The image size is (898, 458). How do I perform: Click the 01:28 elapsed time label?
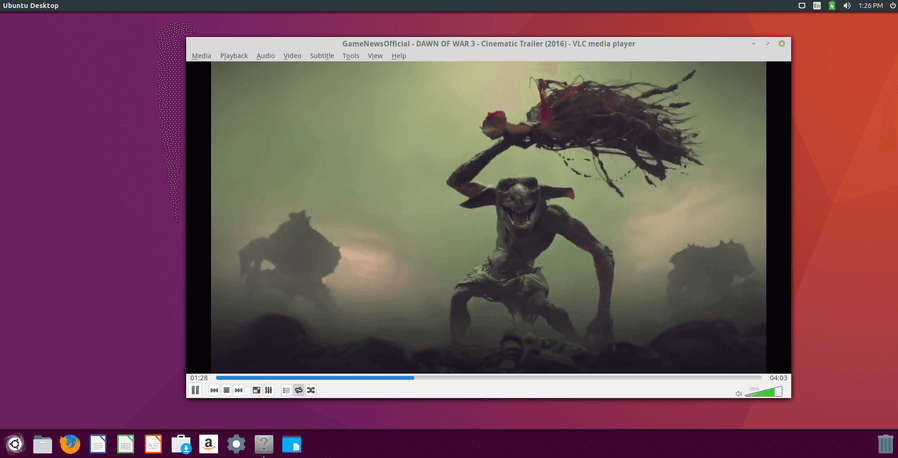coord(199,378)
